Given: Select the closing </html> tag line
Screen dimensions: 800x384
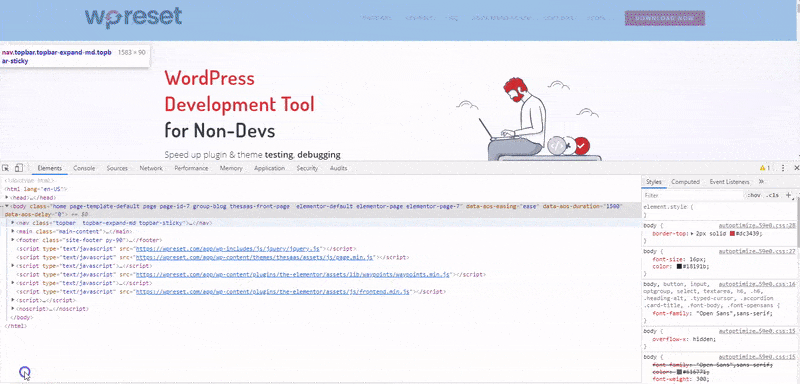Looking at the screenshot, I should click(15, 325).
